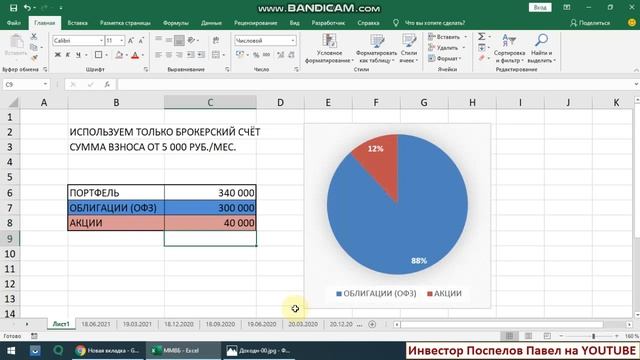Add a new sheet with plus icon

[372, 324]
